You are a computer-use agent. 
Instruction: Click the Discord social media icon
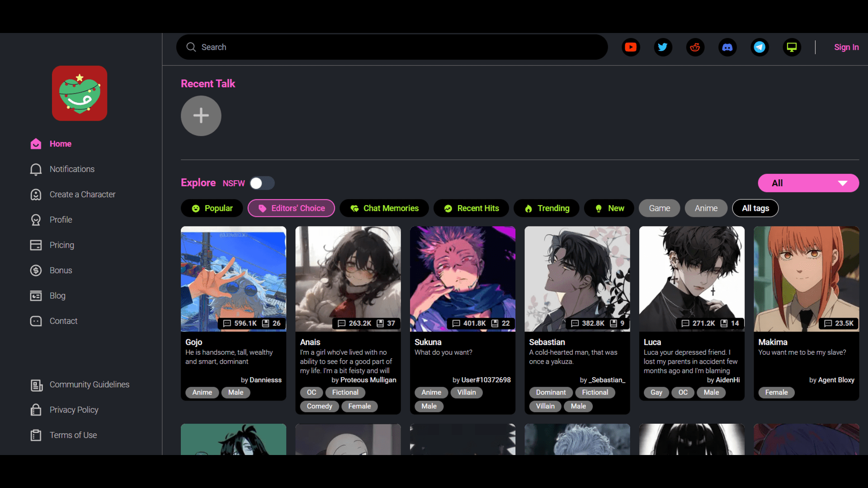727,47
